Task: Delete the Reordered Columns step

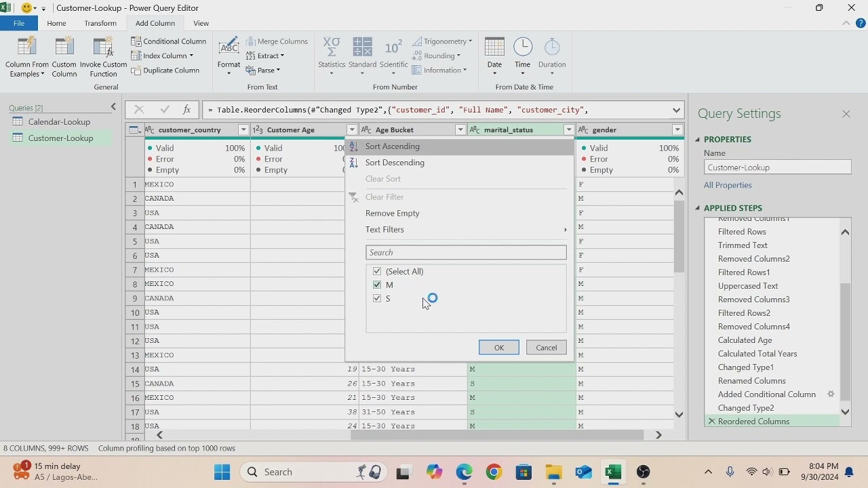Action: [711, 422]
